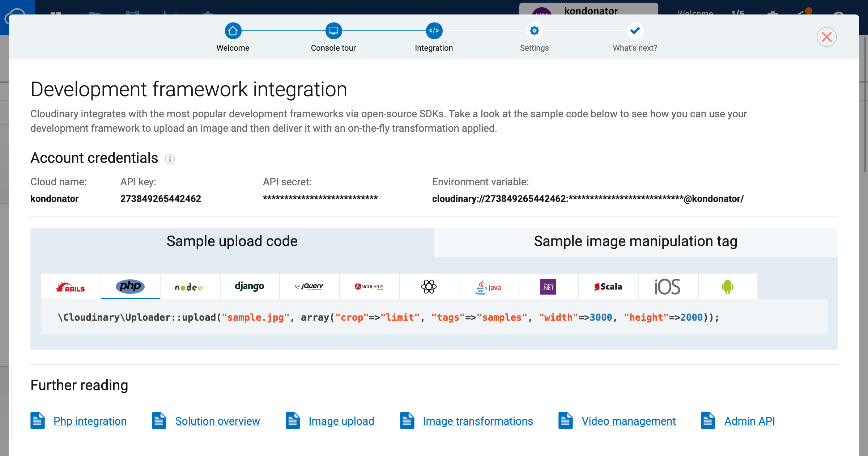Select the Scala framework logo
The width and height of the screenshot is (868, 456).
pos(608,287)
